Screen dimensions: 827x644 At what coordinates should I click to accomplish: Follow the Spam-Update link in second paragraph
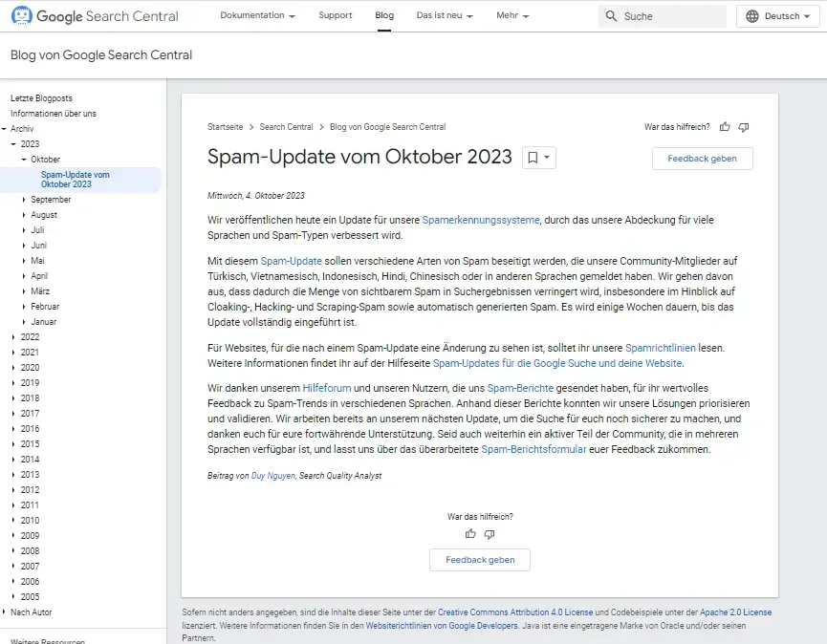[292, 261]
